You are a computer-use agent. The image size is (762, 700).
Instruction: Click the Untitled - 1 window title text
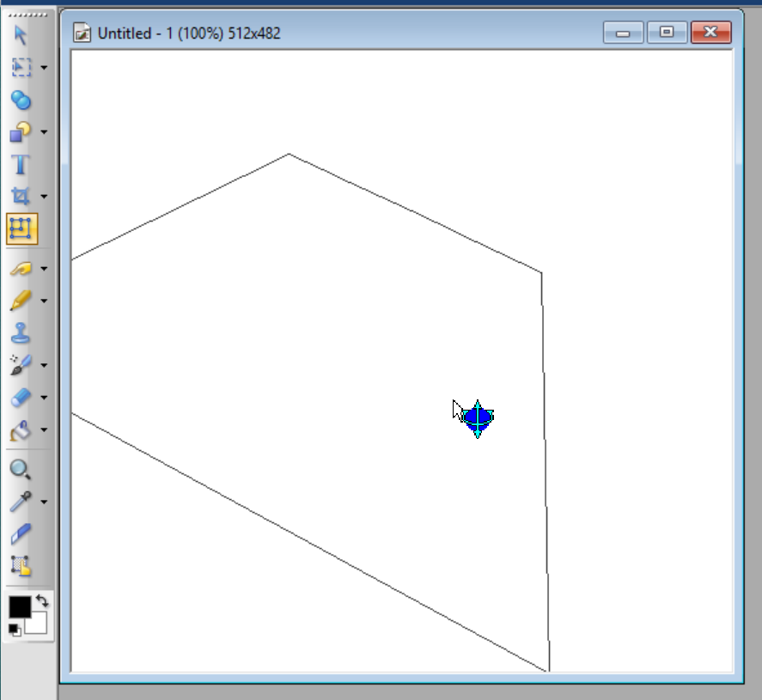coord(189,33)
